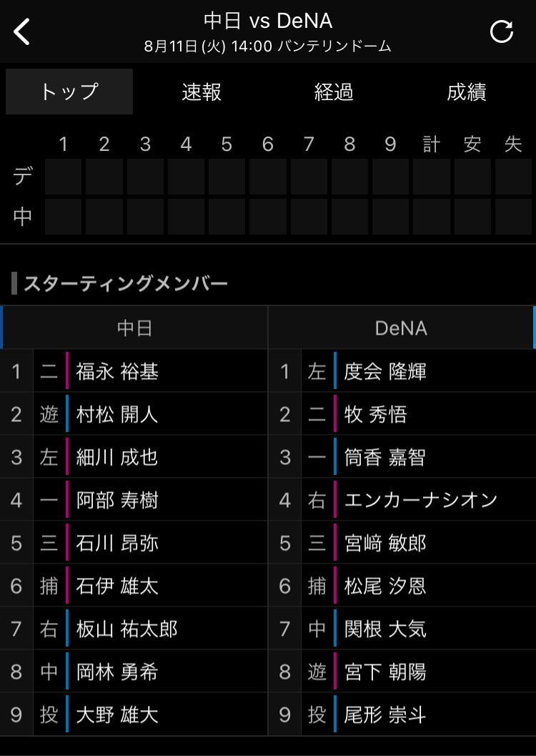Open player 筒香 嘉智
The image size is (536, 756).
click(x=384, y=458)
